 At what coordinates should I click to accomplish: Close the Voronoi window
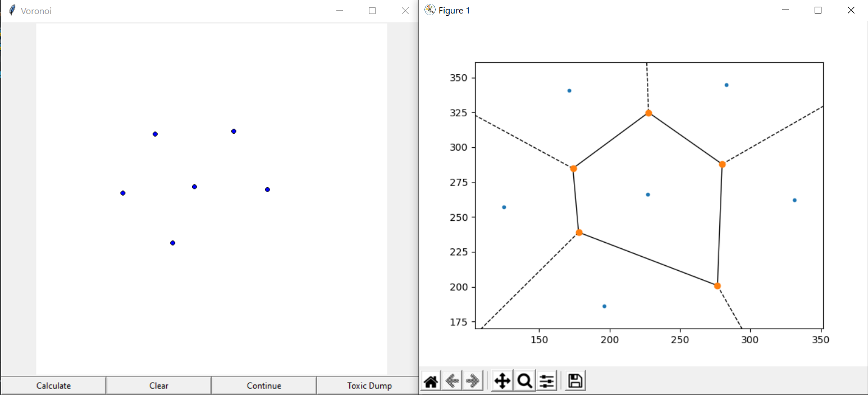(405, 10)
